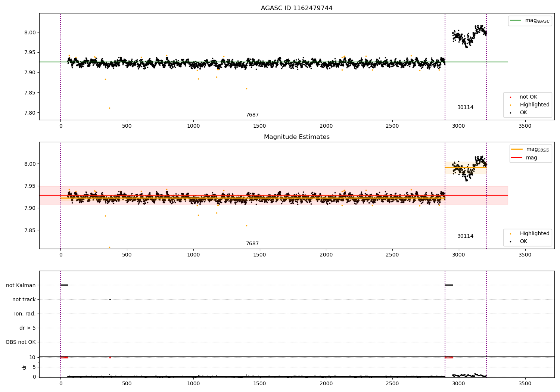Select the "mag OBSID" legend label
560x392 pixels.
coord(538,149)
